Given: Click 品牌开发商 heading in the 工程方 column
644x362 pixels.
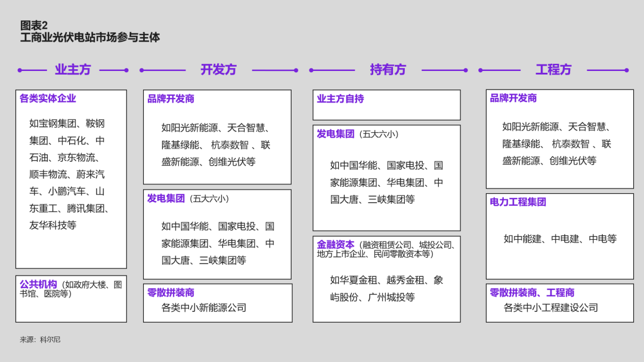Looking at the screenshot, I should (x=513, y=98).
